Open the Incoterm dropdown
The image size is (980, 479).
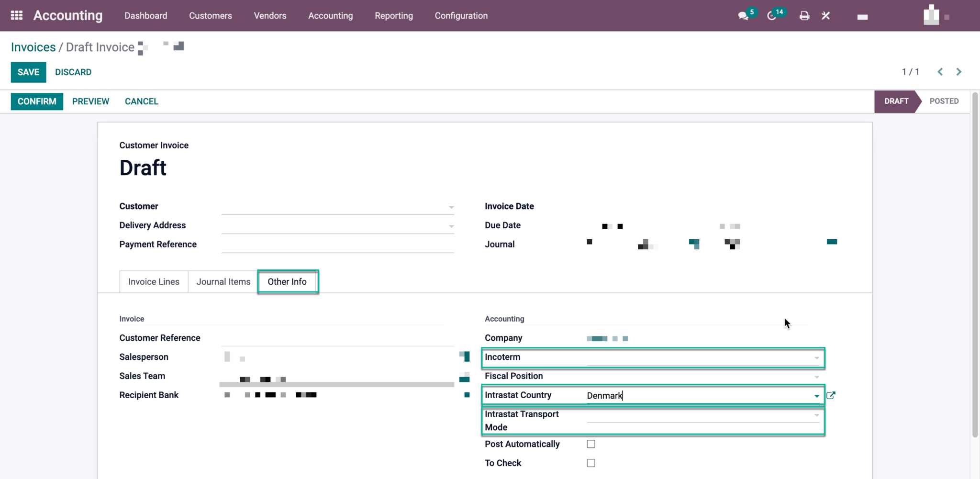817,357
